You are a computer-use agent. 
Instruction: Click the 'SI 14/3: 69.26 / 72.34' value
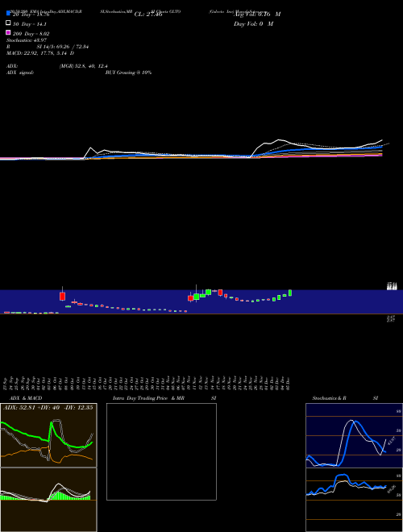(x=63, y=47)
